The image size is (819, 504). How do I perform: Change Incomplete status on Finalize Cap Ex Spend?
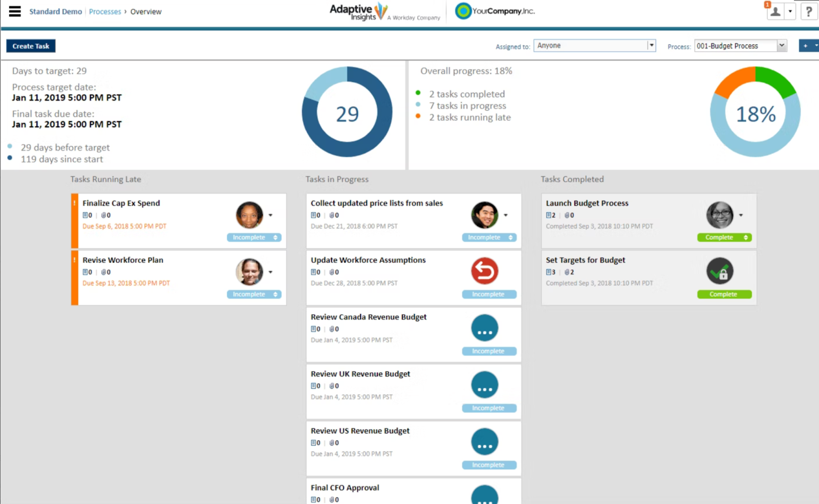coord(254,237)
